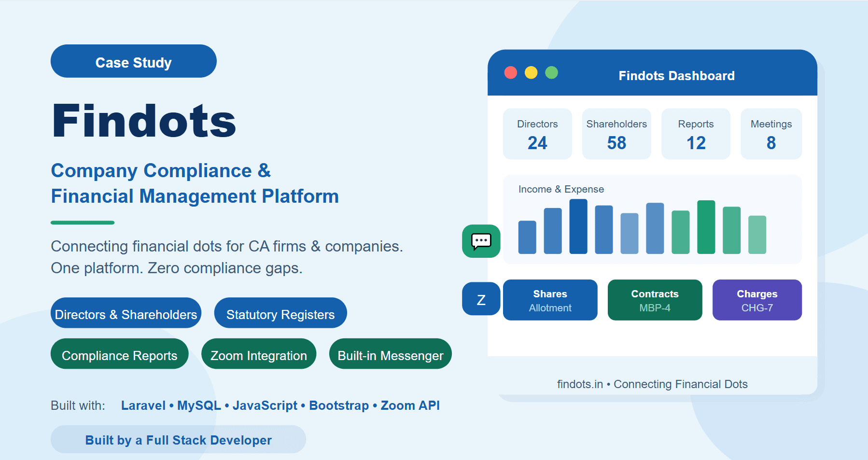Open the Shares Allotment tile

tap(550, 300)
